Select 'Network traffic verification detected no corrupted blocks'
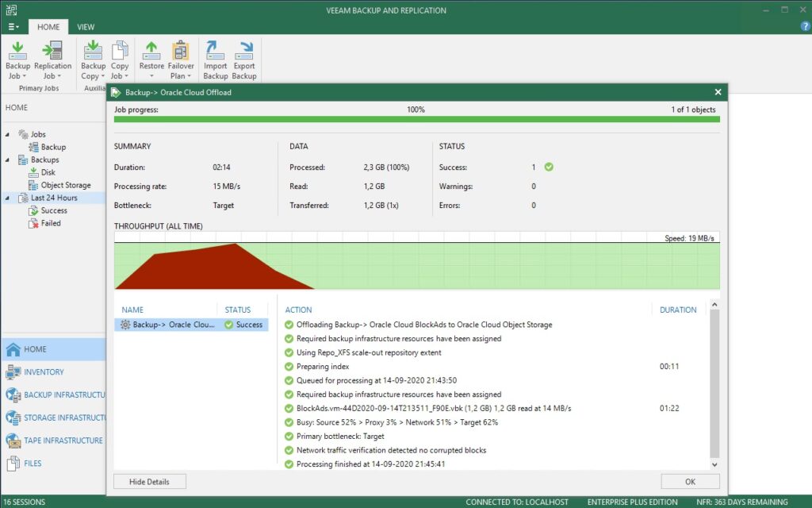 click(386, 451)
